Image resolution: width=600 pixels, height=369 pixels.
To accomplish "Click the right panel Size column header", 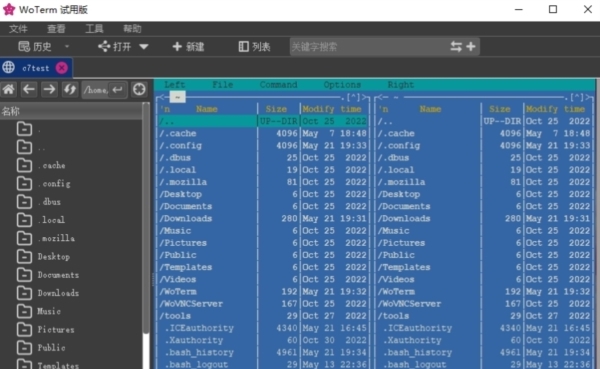I will pos(500,109).
